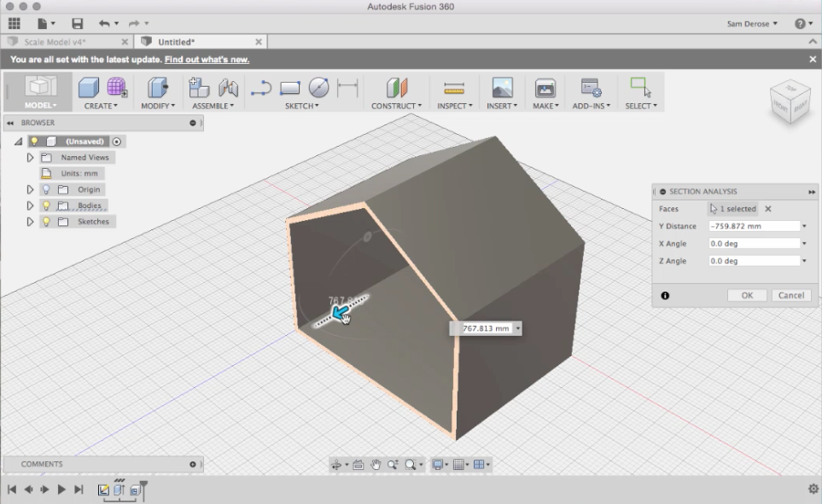Select the Insert toolbar icon
The height and width of the screenshot is (504, 822).
pos(501,88)
